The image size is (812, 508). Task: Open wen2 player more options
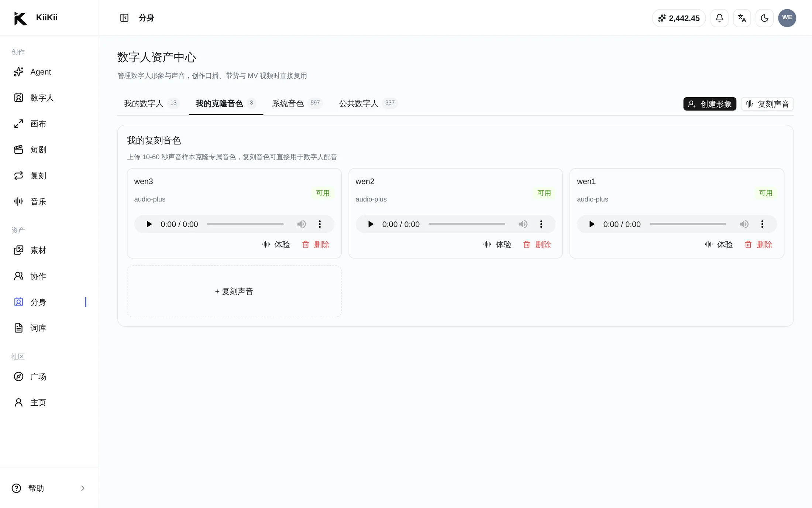tap(541, 224)
